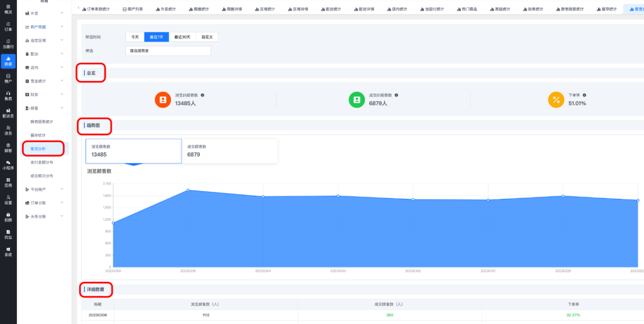
Task: Open the 请选择商家 merchant dropdown
Action: coord(168,51)
